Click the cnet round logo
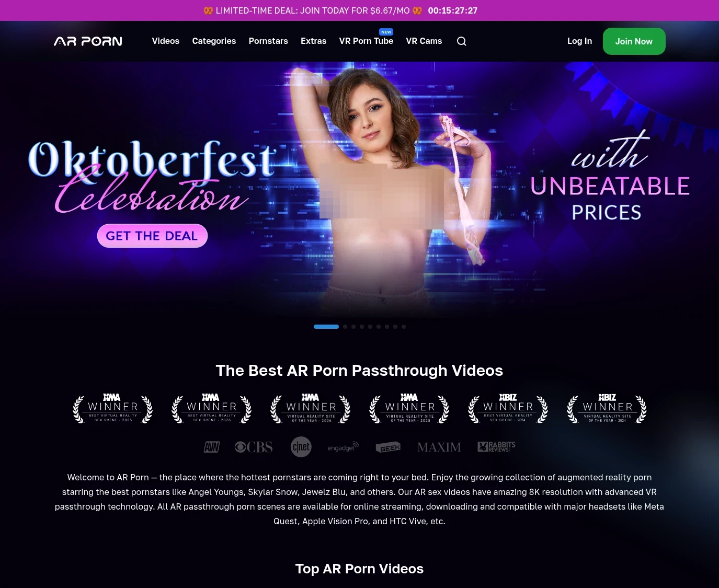719x588 pixels. click(x=301, y=447)
